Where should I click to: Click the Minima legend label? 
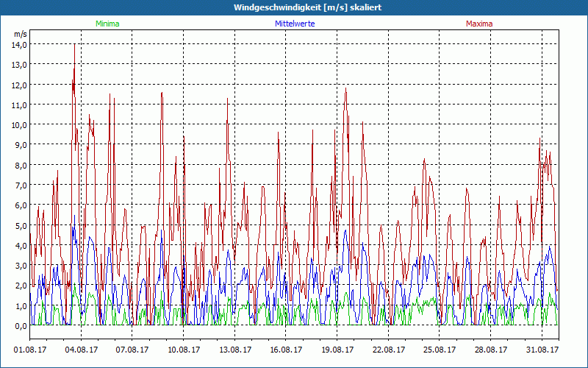coord(107,24)
